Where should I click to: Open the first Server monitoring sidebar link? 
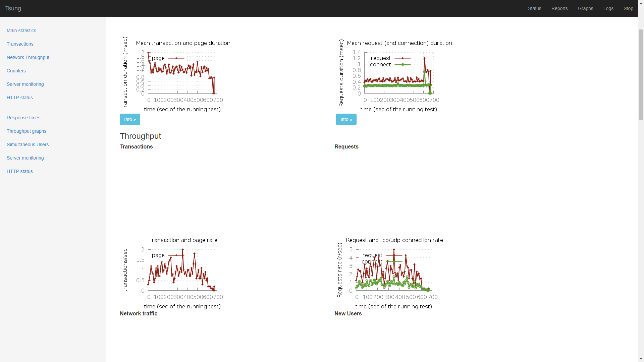[25, 84]
